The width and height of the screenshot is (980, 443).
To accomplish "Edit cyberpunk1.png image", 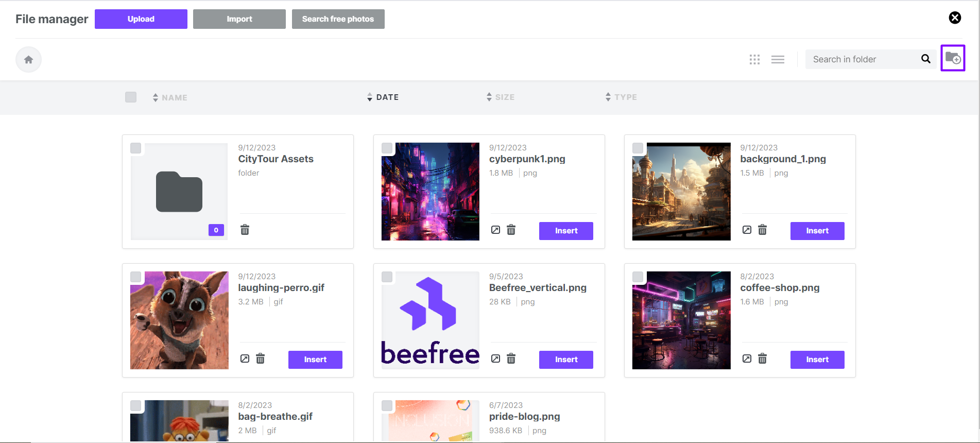I will [495, 230].
